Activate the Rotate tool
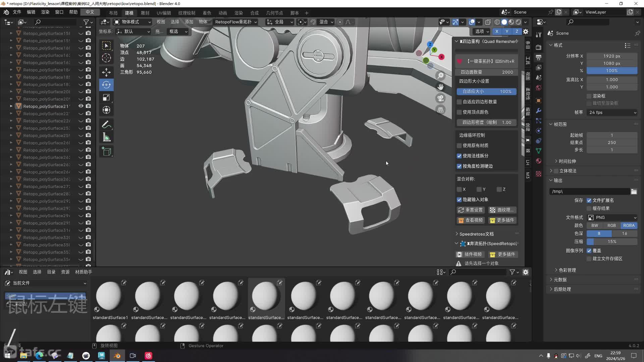This screenshot has height=362, width=644. [106, 85]
